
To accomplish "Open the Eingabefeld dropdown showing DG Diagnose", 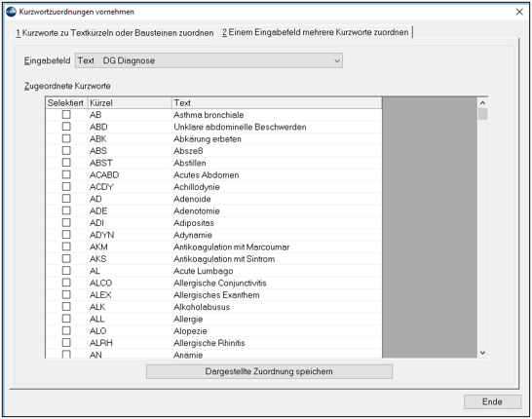I will pos(209,60).
